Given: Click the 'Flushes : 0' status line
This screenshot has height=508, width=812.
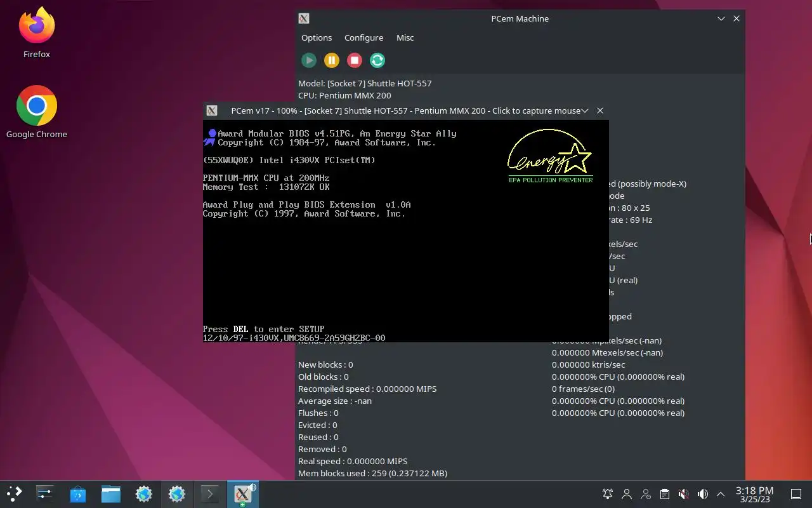Looking at the screenshot, I should click(318, 413).
